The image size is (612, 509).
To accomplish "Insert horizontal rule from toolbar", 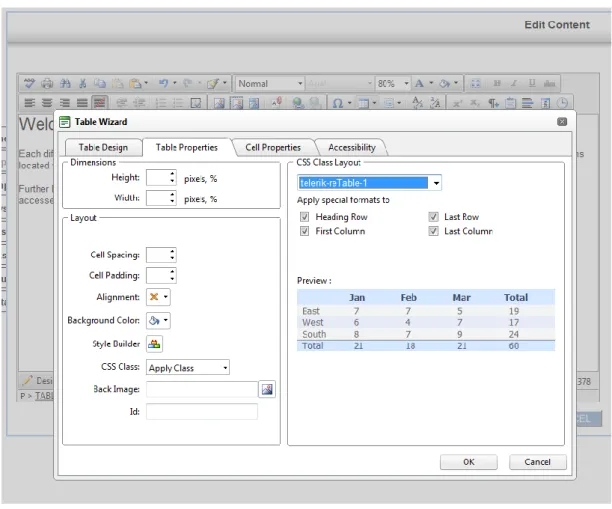I will pyautogui.click(x=527, y=103).
